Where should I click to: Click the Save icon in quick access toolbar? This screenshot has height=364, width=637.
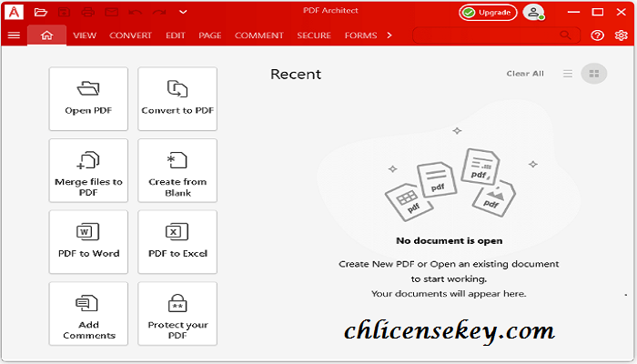(65, 12)
